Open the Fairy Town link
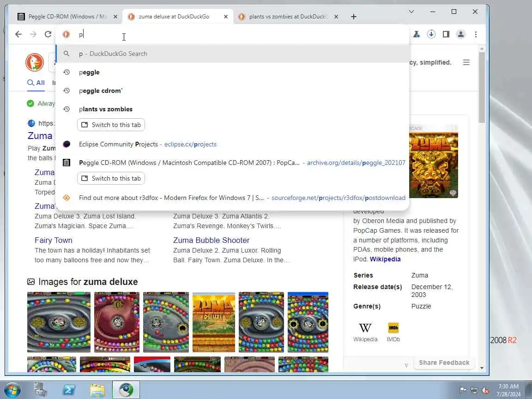This screenshot has height=399, width=532. pyautogui.click(x=53, y=240)
